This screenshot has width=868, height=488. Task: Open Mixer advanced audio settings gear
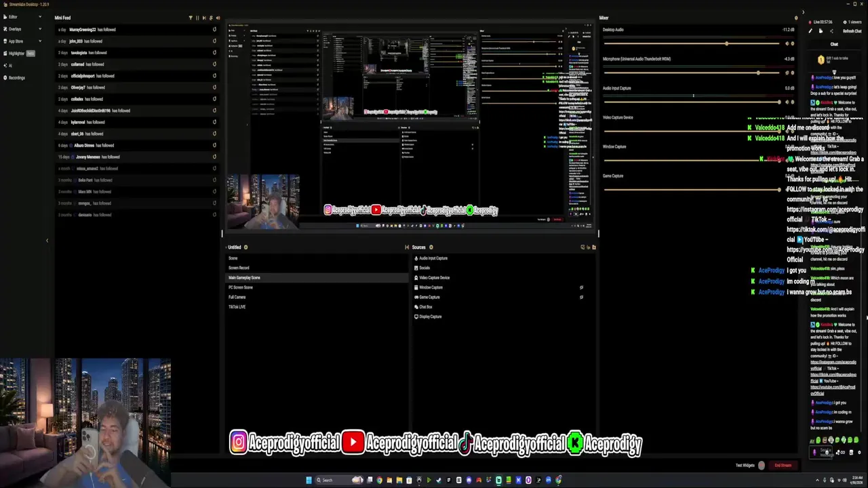796,18
